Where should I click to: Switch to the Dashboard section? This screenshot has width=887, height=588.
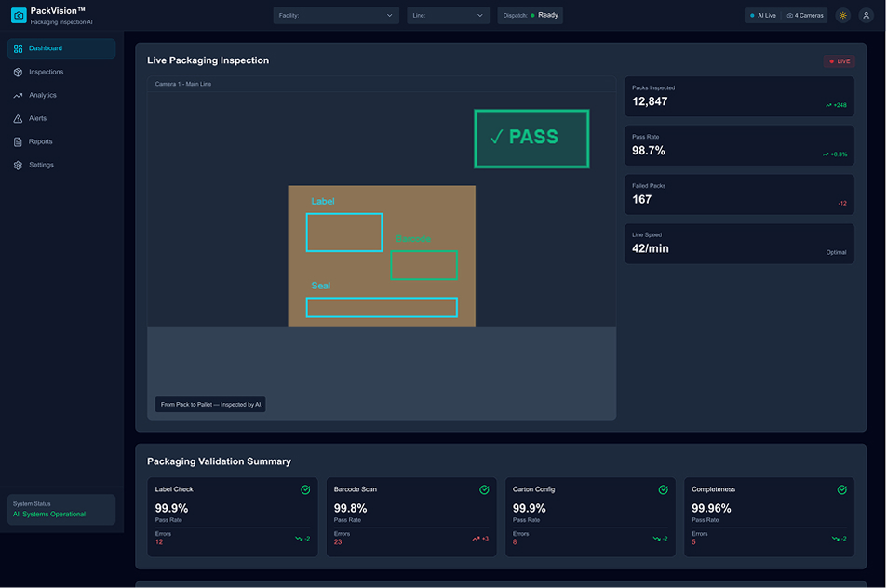click(47, 47)
